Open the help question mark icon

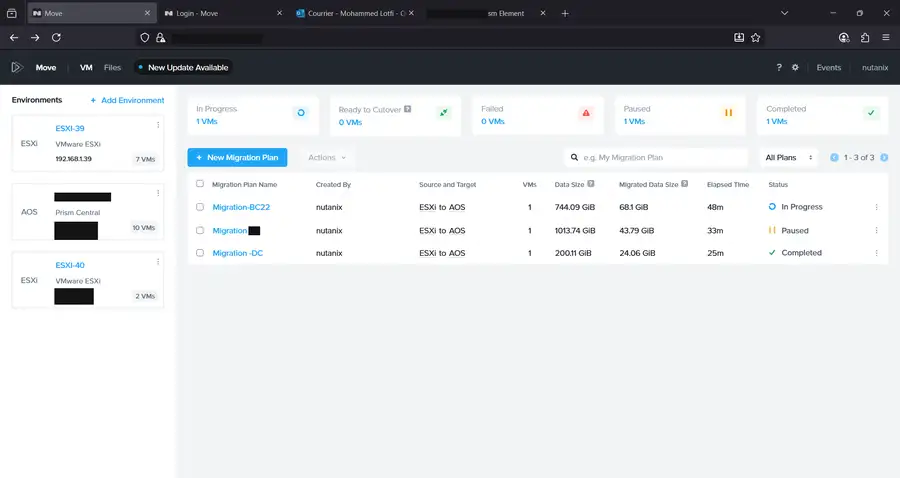coord(779,67)
